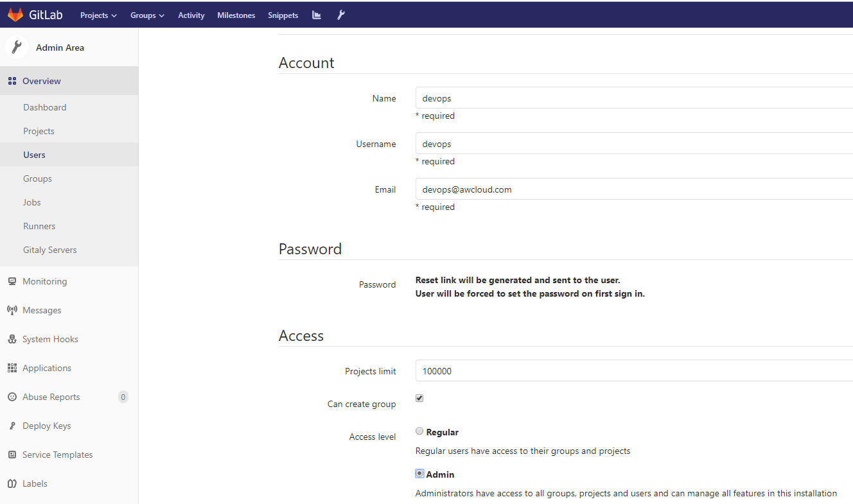Expand the Groups dropdown in top navigation

(x=146, y=15)
